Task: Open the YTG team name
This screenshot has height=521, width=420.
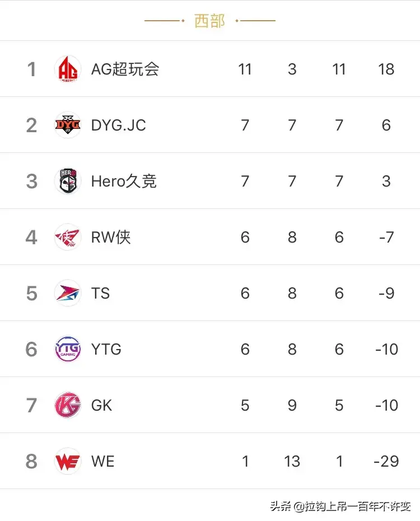Action: point(106,349)
